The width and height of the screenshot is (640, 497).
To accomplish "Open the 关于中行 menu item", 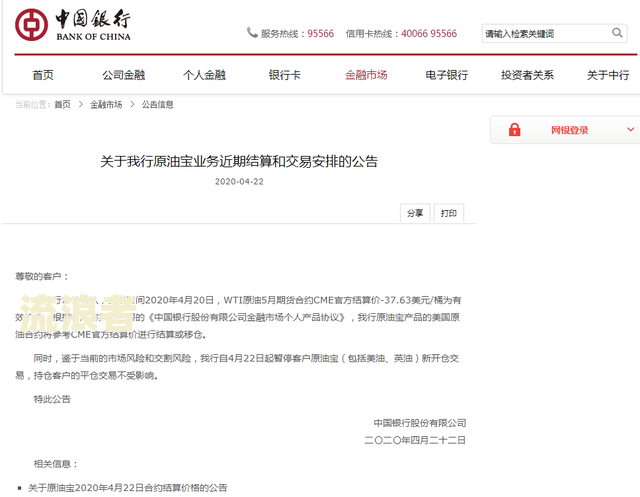I will [x=608, y=75].
